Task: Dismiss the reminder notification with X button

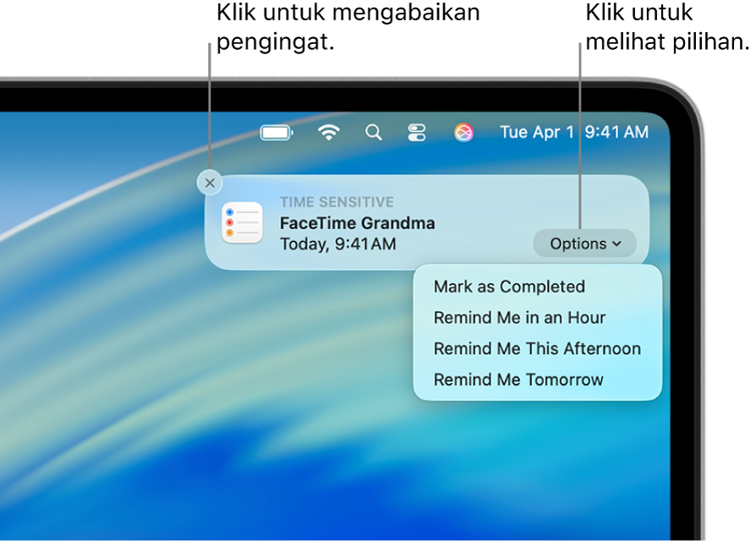Action: 210,183
